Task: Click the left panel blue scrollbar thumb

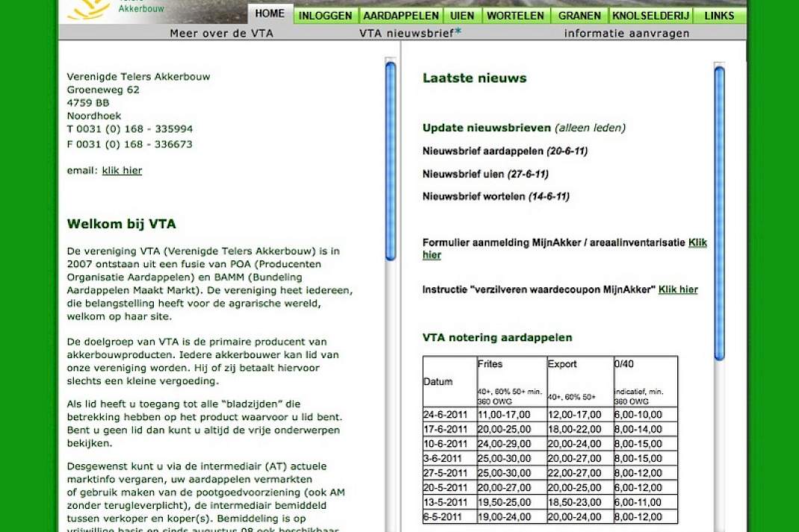Action: pyautogui.click(x=391, y=161)
